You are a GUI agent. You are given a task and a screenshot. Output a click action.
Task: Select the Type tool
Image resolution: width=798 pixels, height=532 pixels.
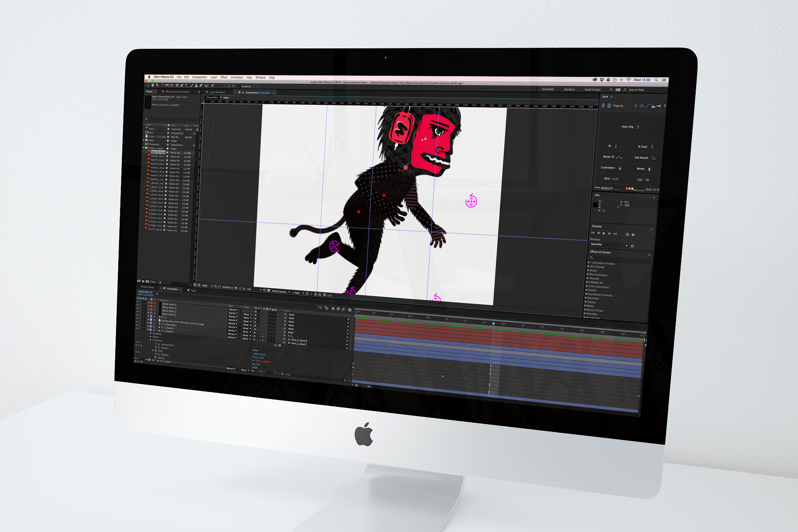[x=186, y=86]
